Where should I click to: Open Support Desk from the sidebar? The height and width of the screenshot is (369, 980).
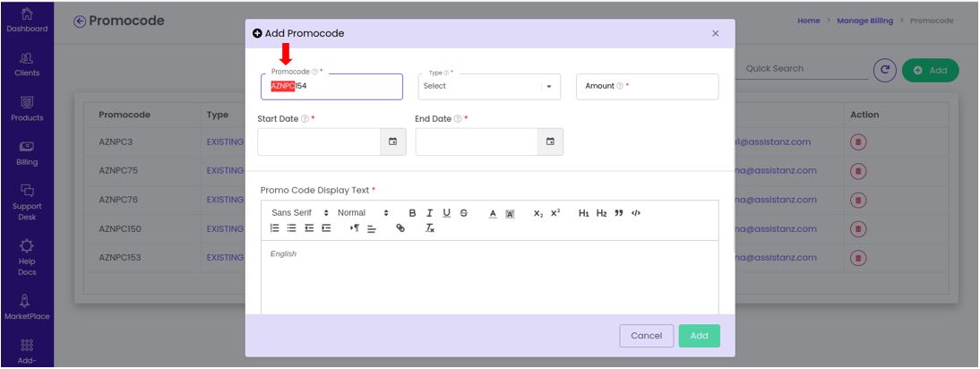click(27, 203)
